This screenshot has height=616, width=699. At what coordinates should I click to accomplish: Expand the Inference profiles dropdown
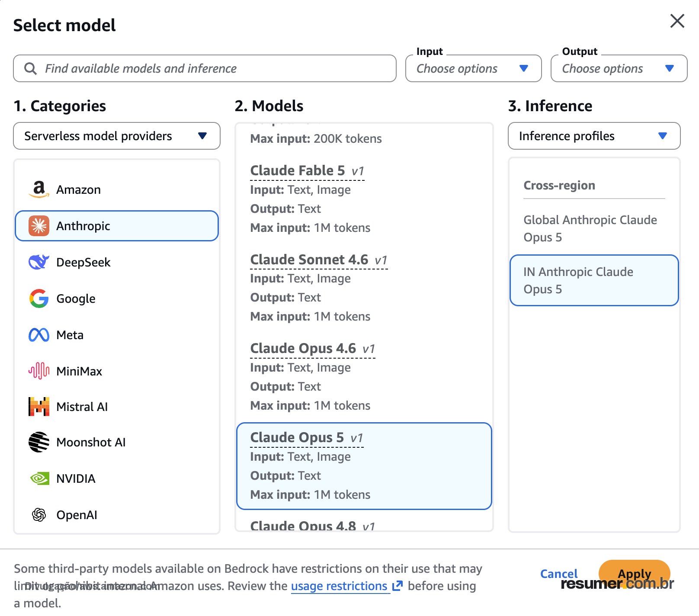(594, 136)
